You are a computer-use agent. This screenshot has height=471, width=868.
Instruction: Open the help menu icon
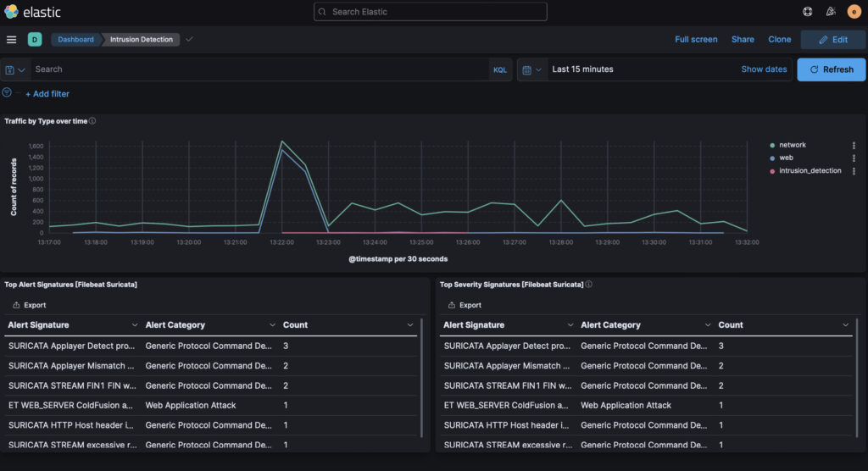click(808, 12)
